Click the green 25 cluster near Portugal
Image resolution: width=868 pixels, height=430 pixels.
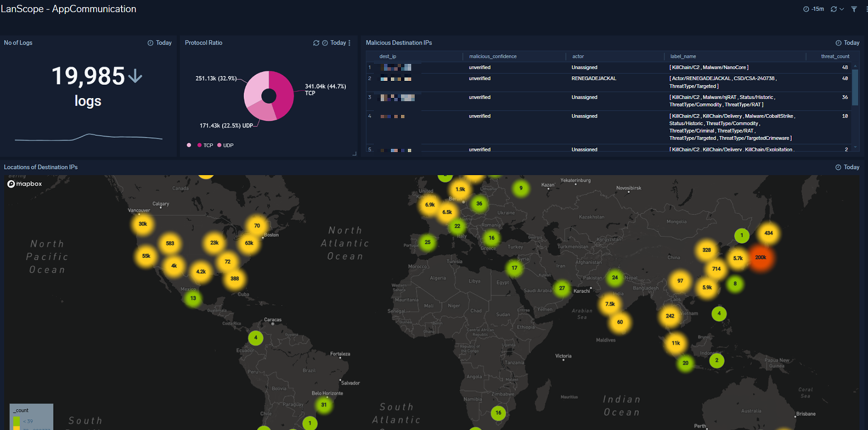(x=428, y=242)
